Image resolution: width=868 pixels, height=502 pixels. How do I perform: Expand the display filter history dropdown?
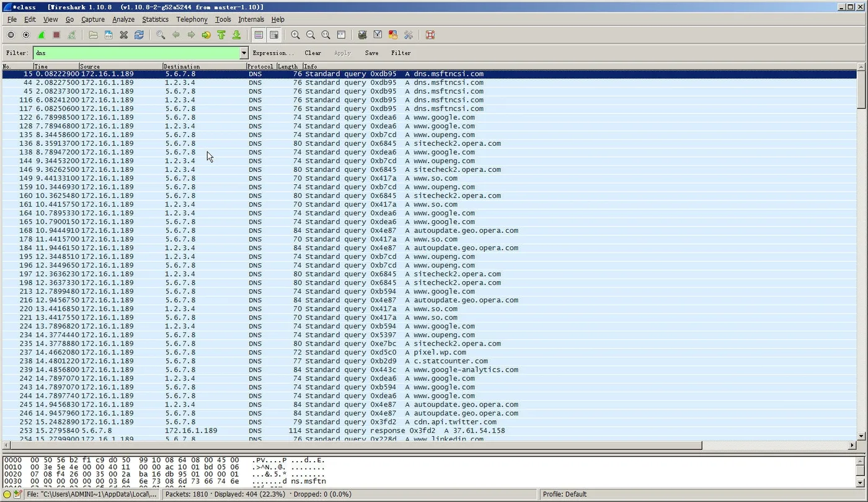point(244,53)
